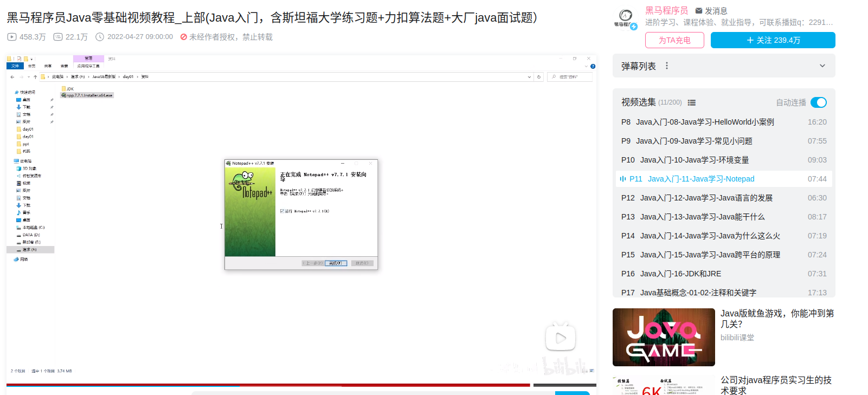The width and height of the screenshot is (868, 395).
Task: Open the 弹幕列表 three-dot options
Action: pos(667,66)
